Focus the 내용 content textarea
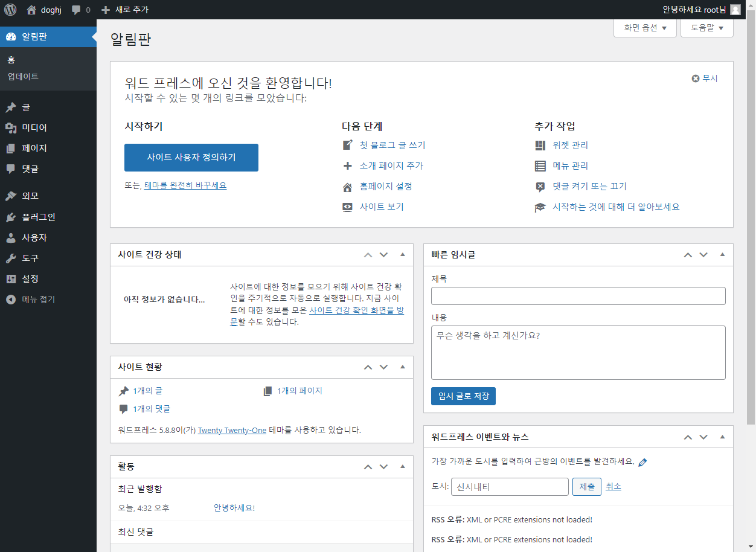The image size is (756, 552). click(x=578, y=353)
